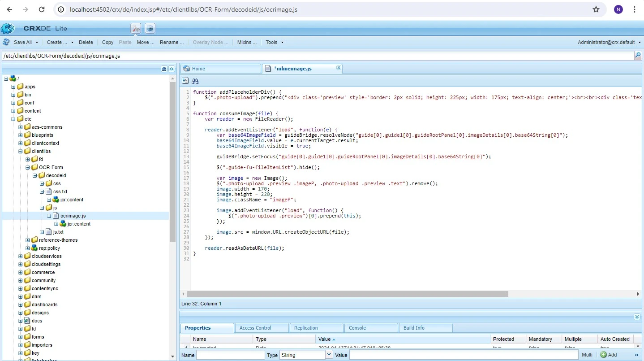The width and height of the screenshot is (644, 361).
Task: Click the first editor toolbar icon
Action: pyautogui.click(x=185, y=81)
